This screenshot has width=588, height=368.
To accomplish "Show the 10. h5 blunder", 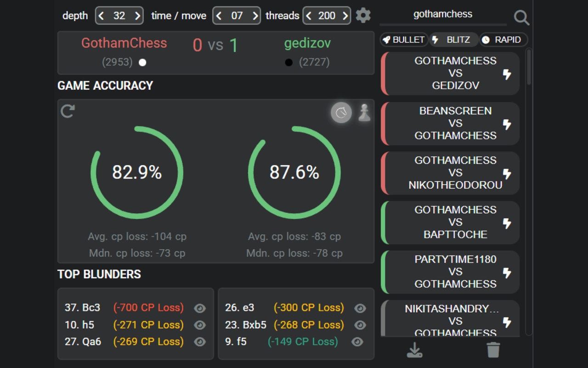I will pyautogui.click(x=200, y=325).
